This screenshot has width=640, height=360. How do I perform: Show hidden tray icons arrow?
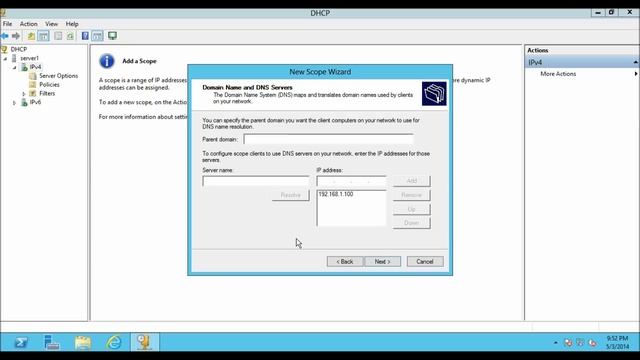point(556,343)
